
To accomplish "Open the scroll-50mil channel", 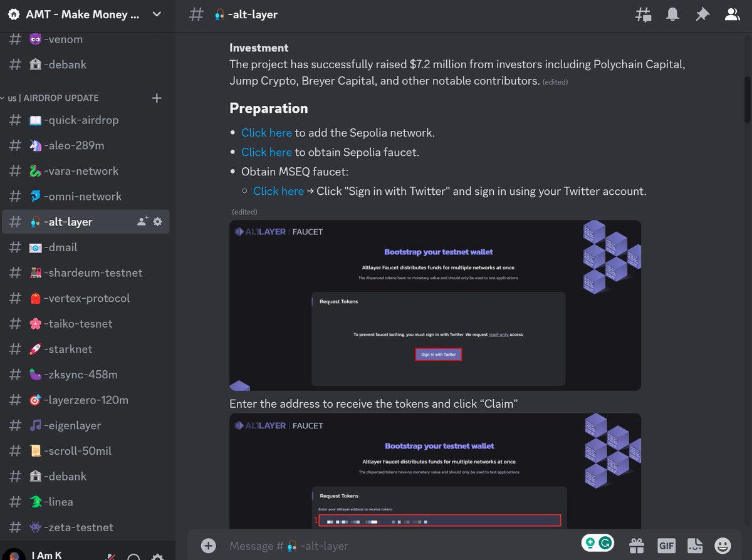I will [85, 451].
